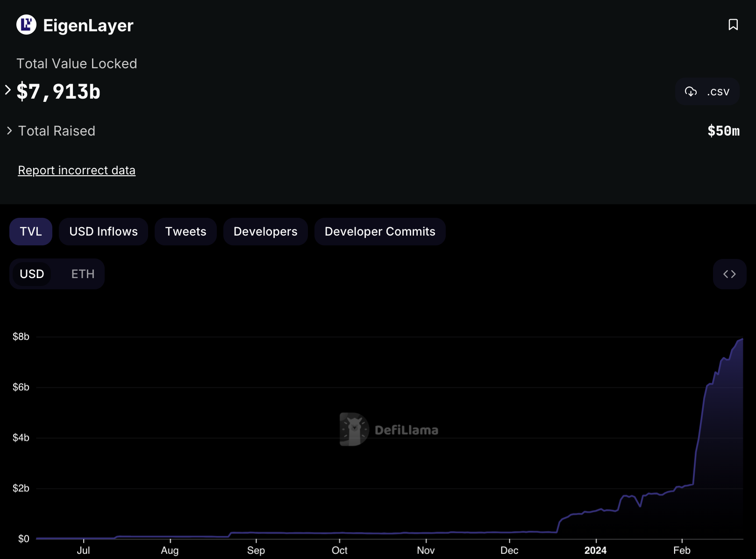Click the Sep axis label
This screenshot has height=559, width=756.
256,550
